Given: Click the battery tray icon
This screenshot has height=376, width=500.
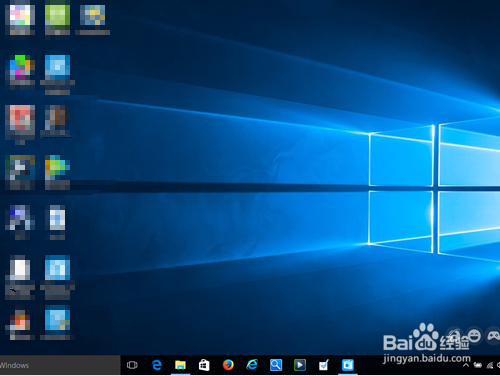Looking at the screenshot, I should pos(478,365).
